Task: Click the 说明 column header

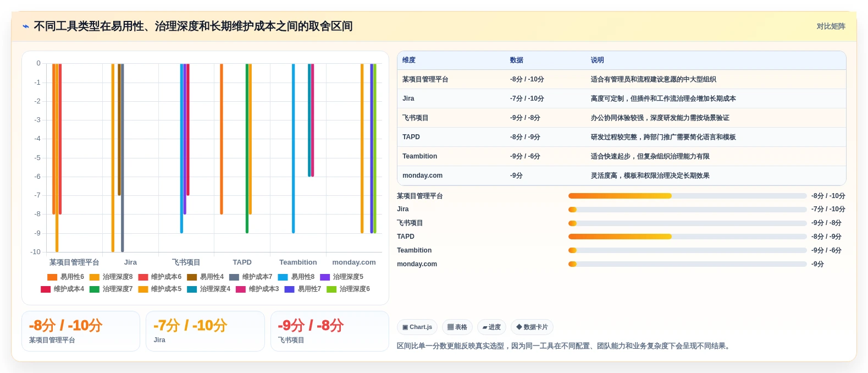Action: pos(598,61)
